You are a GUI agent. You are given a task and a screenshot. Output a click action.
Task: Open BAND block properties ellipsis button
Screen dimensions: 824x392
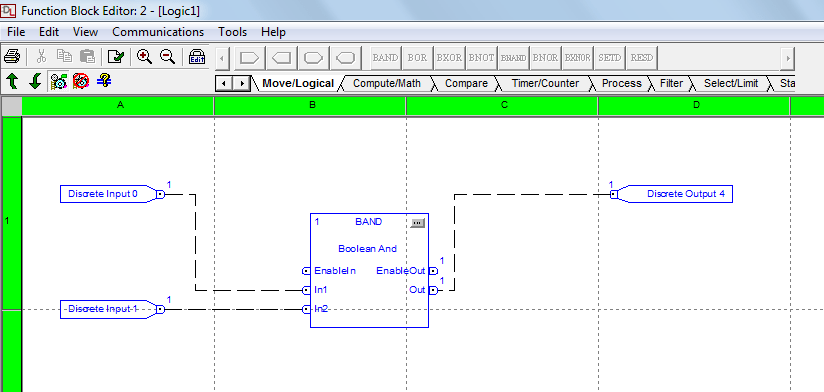(x=417, y=223)
